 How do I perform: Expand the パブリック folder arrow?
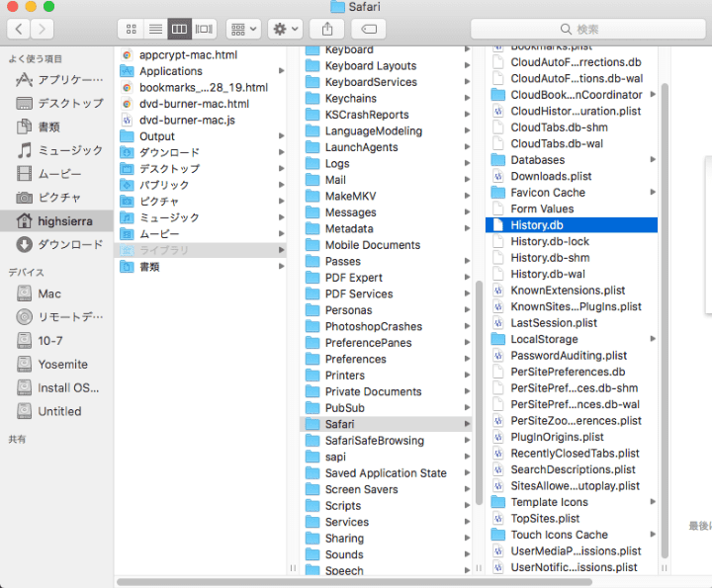[282, 185]
